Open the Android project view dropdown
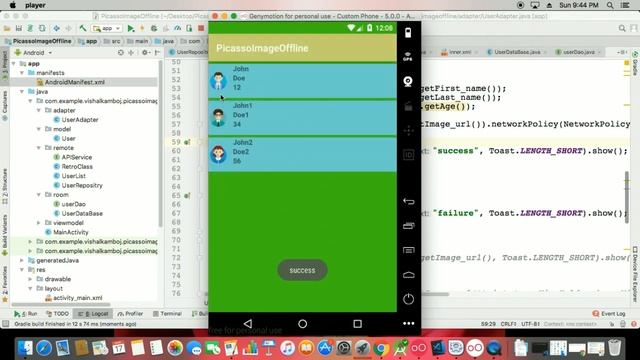This screenshot has width=640, height=360. (33, 53)
